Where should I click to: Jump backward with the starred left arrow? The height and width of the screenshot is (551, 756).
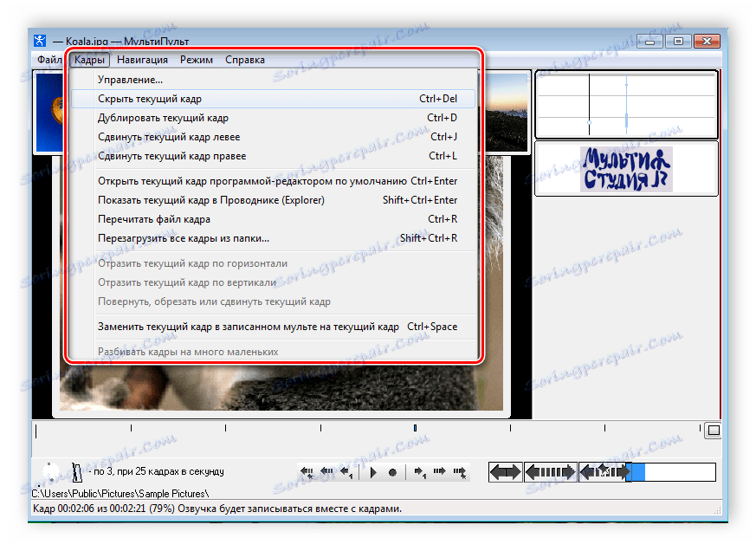point(307,472)
